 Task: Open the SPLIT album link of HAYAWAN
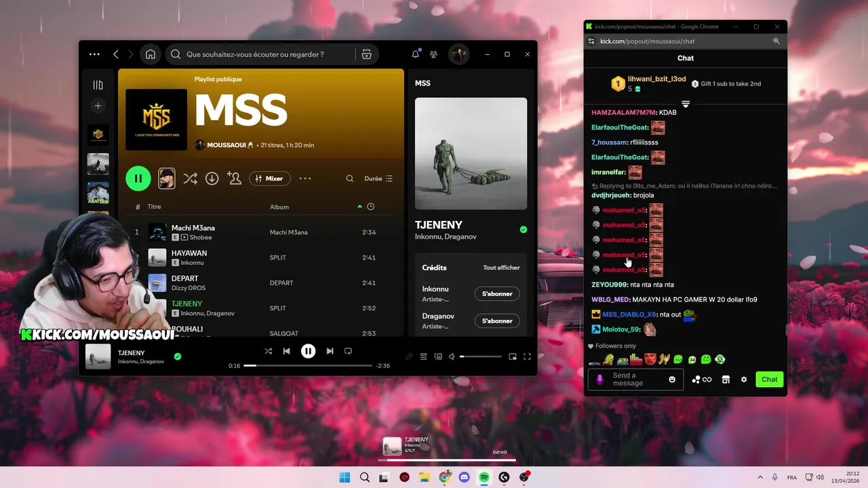tap(278, 258)
